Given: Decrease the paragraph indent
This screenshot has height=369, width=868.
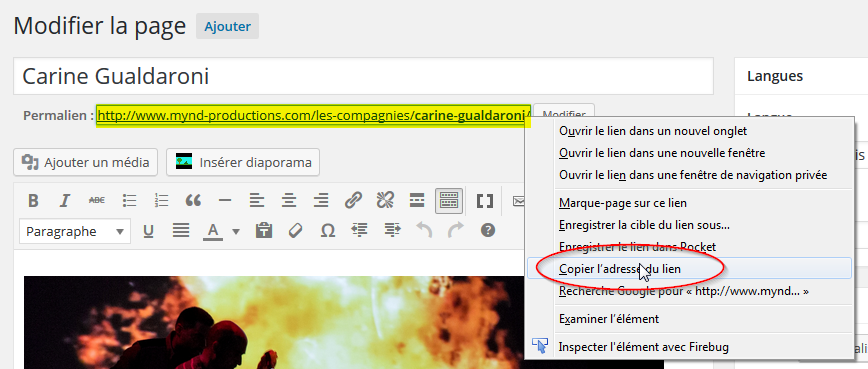Looking at the screenshot, I should 360,231.
